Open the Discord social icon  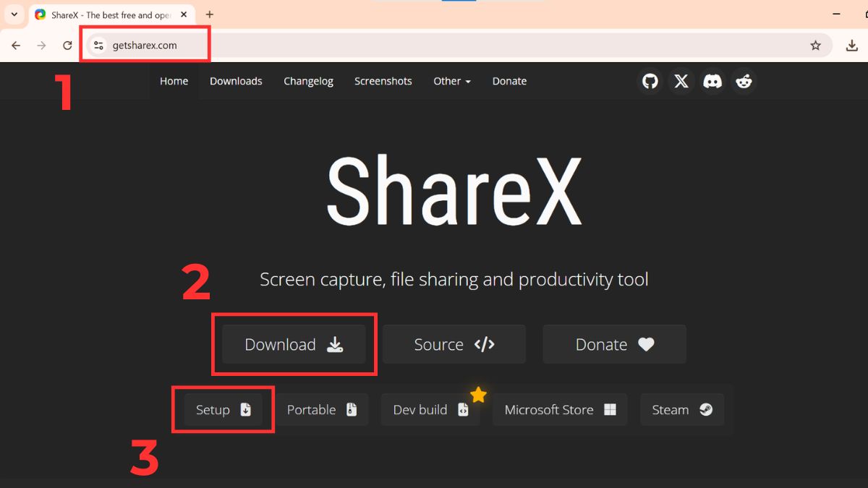pyautogui.click(x=712, y=81)
